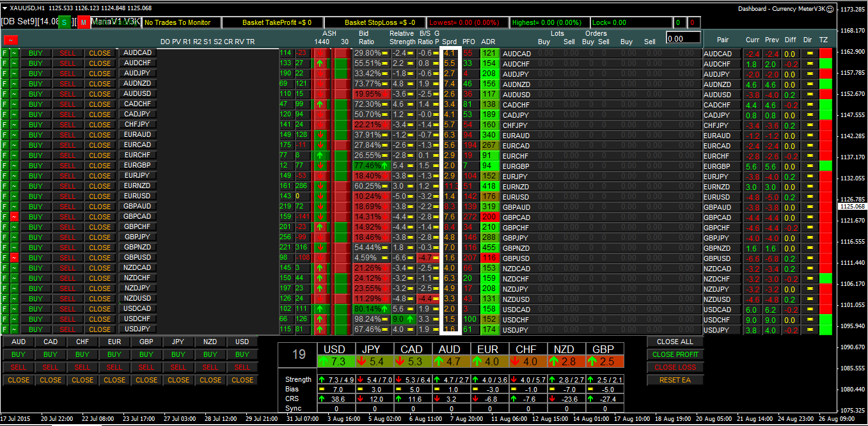
Task: Click BUY under the JPY basket column
Action: tap(178, 354)
